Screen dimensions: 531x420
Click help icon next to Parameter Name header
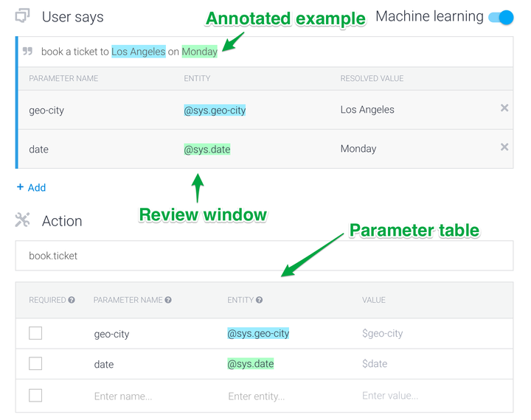point(168,301)
